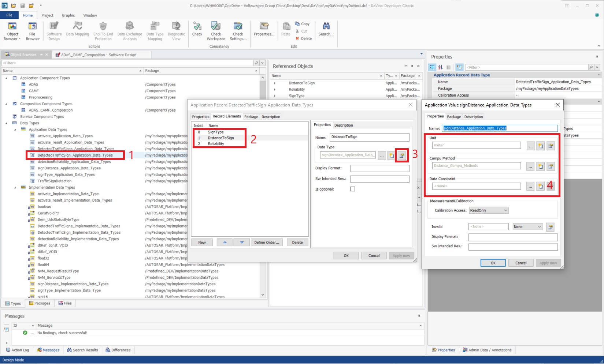
Task: Toggle the 'Is optional' checkbox
Action: pyautogui.click(x=352, y=189)
